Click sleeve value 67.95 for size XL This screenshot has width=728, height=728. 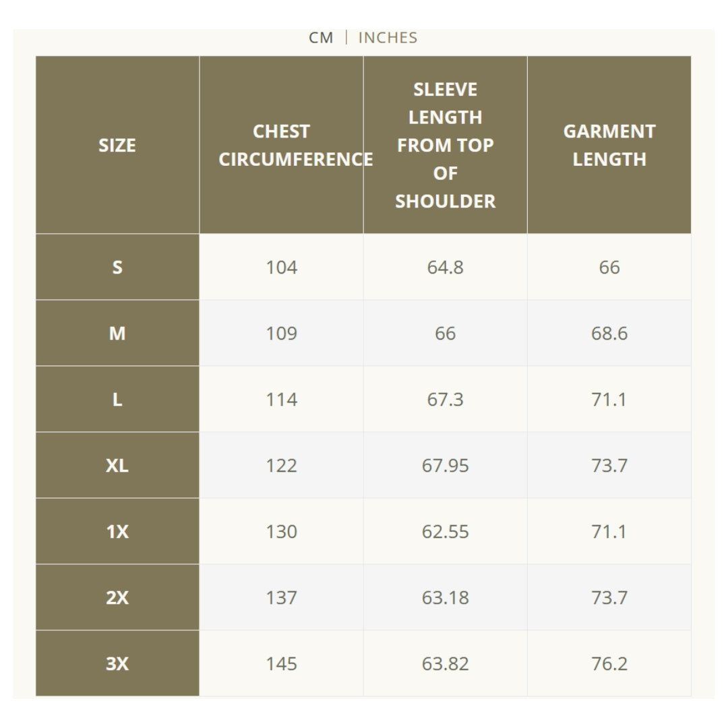coord(446,464)
